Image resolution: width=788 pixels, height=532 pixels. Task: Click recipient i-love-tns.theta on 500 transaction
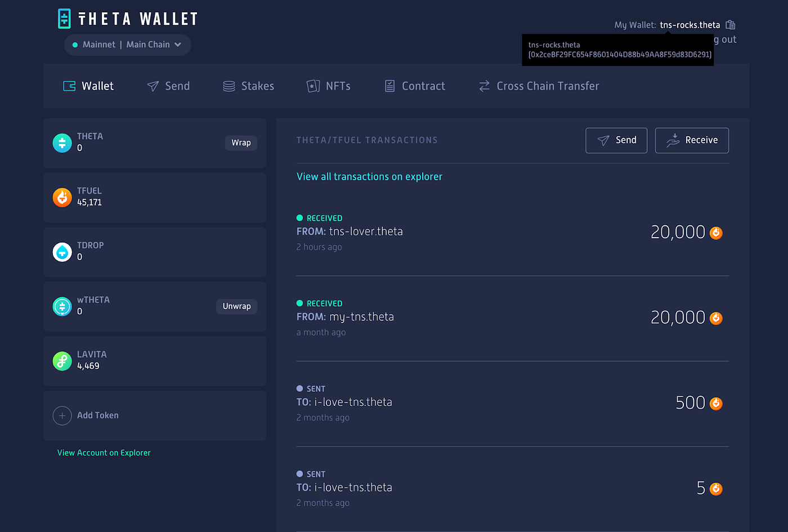[353, 402]
